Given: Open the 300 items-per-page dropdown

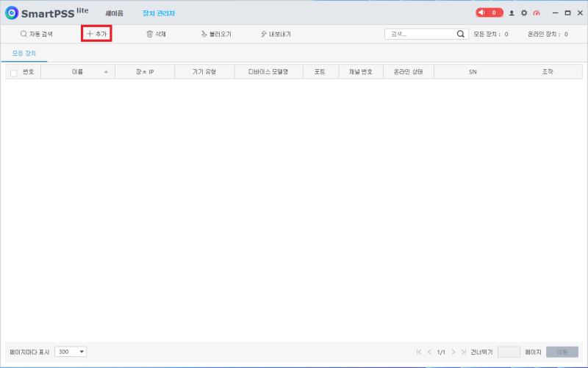Looking at the screenshot, I should [71, 352].
